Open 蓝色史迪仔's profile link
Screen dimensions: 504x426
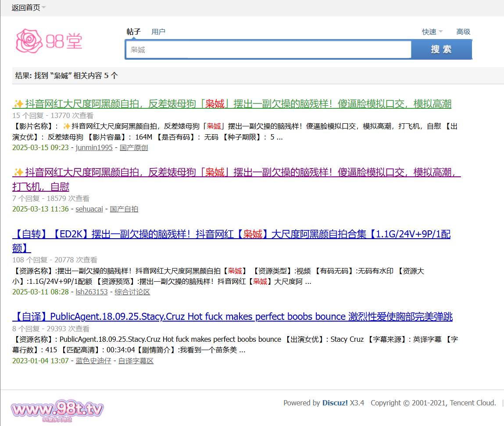[x=93, y=361]
